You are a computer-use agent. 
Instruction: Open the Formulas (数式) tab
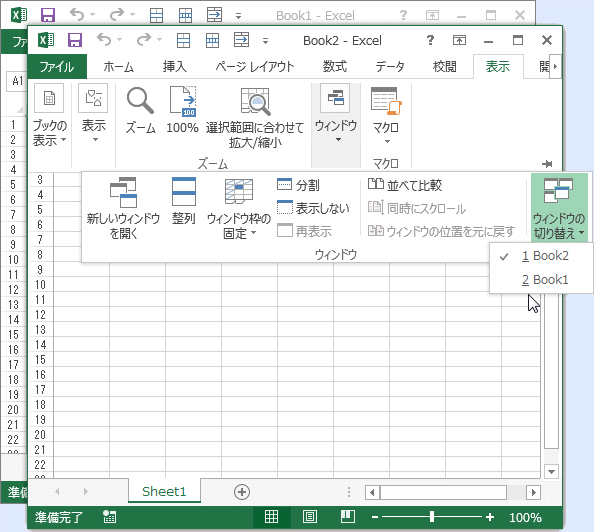(335, 67)
